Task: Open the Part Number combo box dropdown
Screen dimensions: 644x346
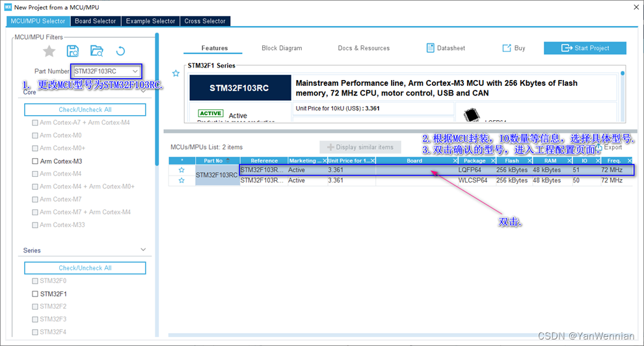Action: 135,72
